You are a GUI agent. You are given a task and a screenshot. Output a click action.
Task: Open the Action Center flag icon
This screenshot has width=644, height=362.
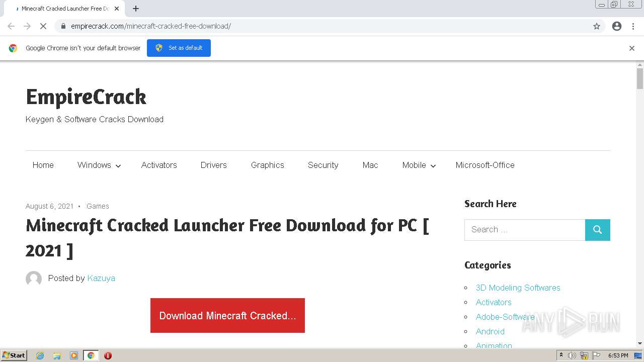[596, 355]
